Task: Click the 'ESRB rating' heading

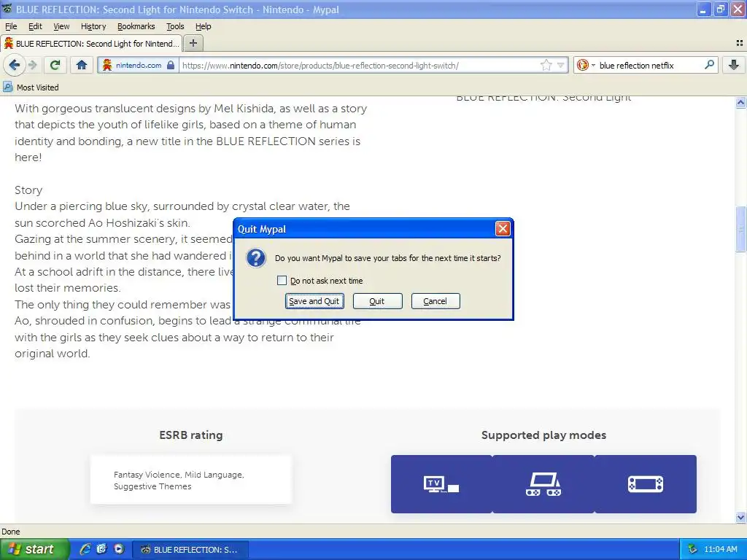Action: [191, 435]
